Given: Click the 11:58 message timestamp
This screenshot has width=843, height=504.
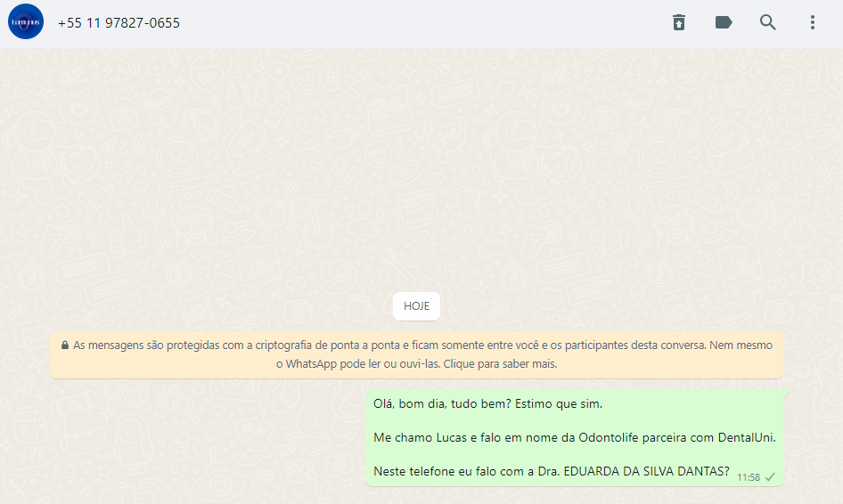Looking at the screenshot, I should pyautogui.click(x=748, y=477).
